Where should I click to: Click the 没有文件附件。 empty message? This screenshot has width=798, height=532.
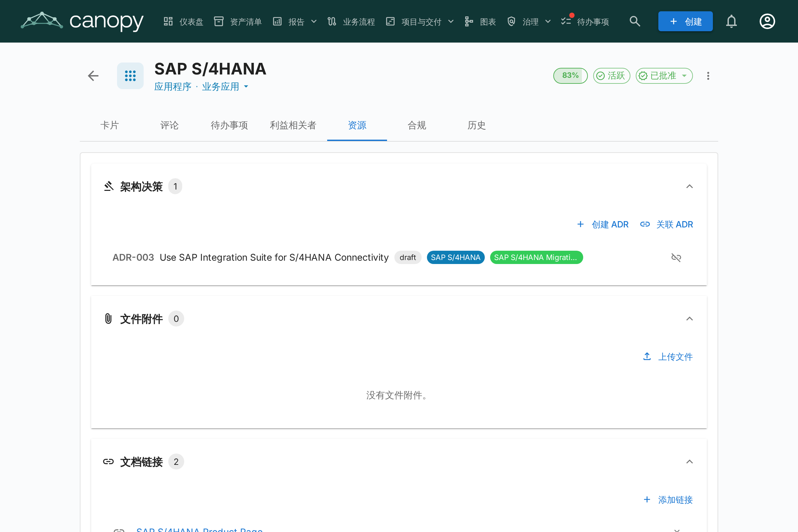pos(399,395)
